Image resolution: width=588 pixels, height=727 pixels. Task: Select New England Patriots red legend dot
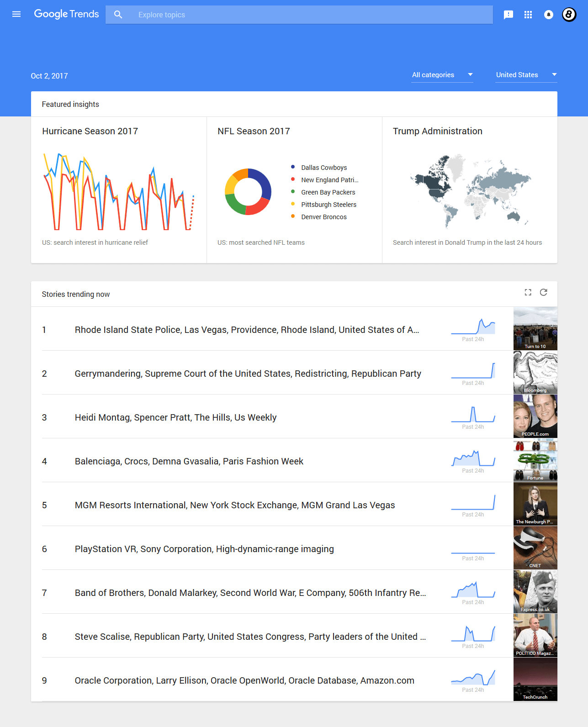pos(293,179)
